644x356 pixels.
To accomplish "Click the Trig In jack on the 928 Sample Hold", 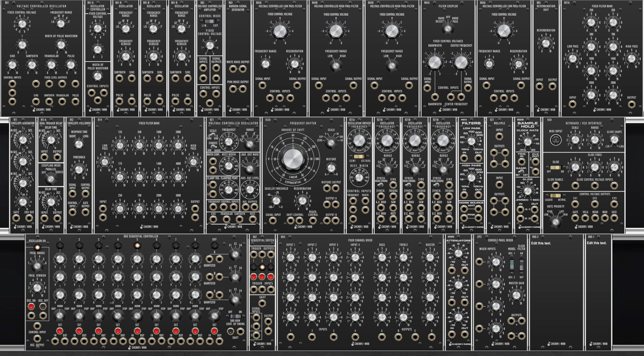I will [522, 161].
